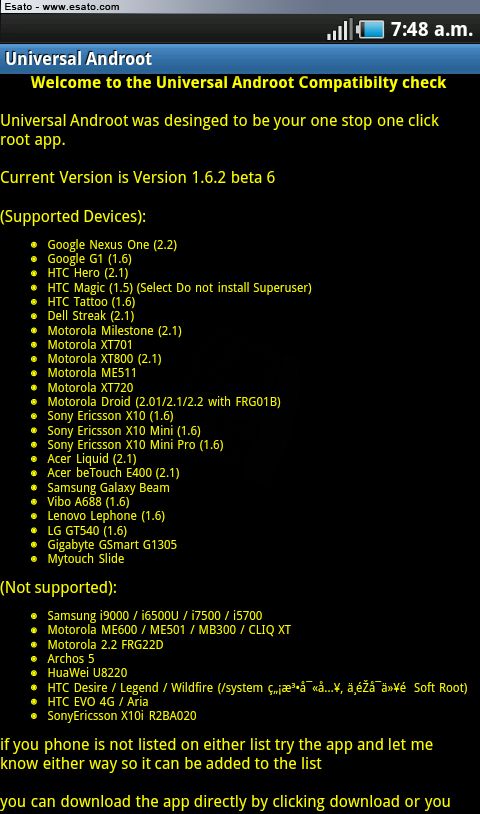Click Gigabyte GSmart G1305 in list
Image resolution: width=480 pixels, height=814 pixels.
[x=112, y=545]
